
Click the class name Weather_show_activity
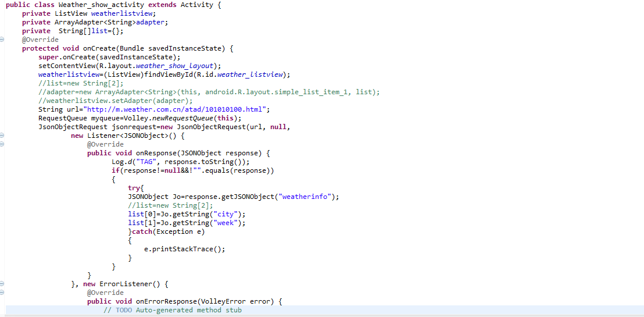coord(101,5)
